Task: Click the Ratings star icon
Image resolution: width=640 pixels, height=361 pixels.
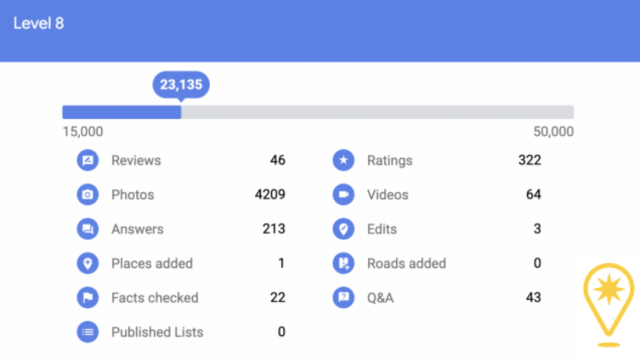Action: [x=343, y=160]
